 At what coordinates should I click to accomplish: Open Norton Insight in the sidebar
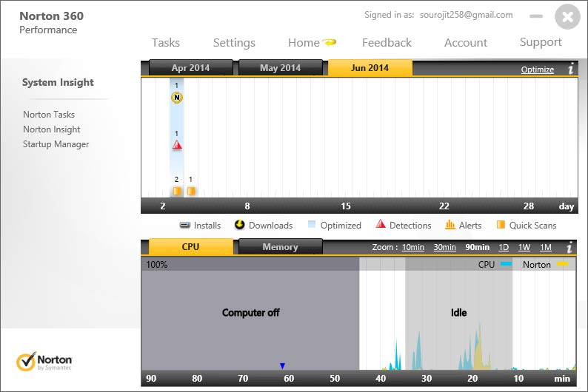(x=51, y=129)
